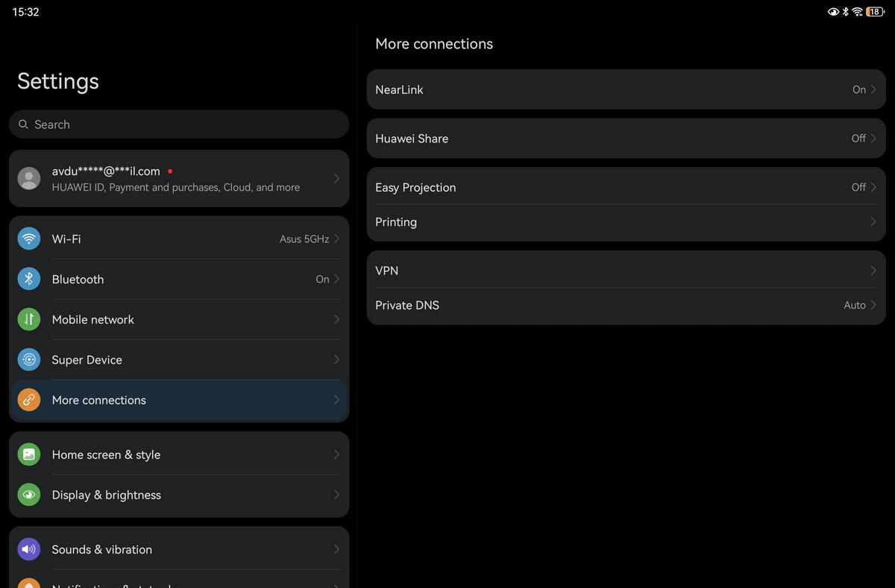Click the Wi-Fi icon in settings list
This screenshot has width=895, height=588.
(x=29, y=239)
